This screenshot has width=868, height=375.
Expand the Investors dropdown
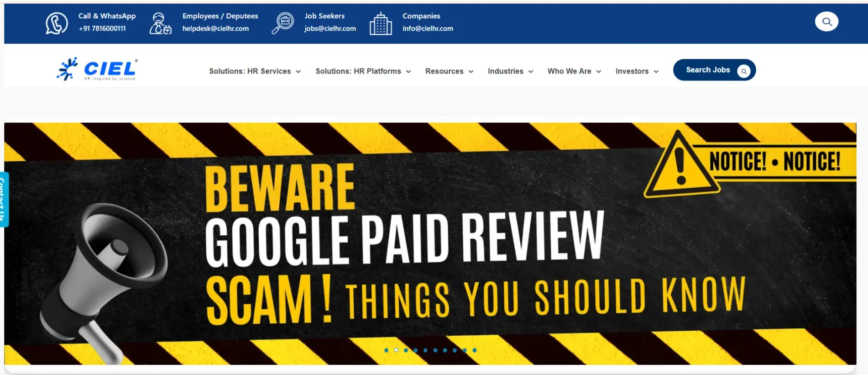[637, 71]
